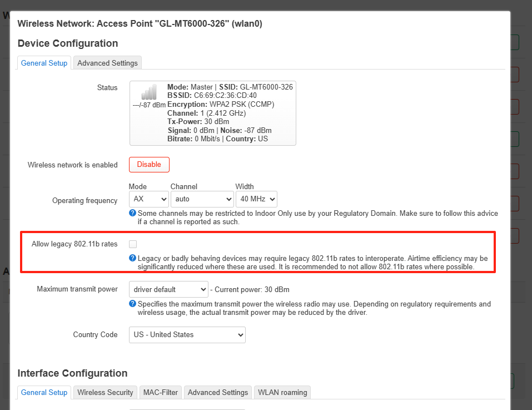The image size is (532, 410).
Task: Open the Country Code dropdown
Action: tap(187, 335)
